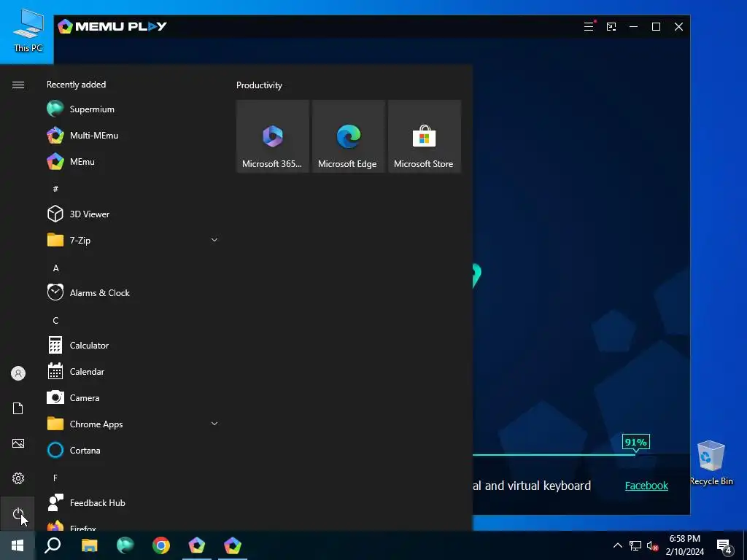Click the 'C' letter group header

[x=55, y=321]
